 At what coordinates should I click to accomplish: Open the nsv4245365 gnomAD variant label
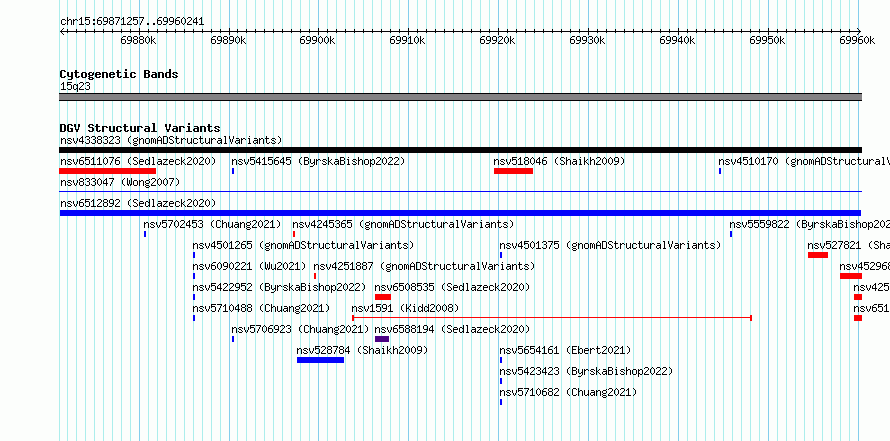click(x=404, y=224)
